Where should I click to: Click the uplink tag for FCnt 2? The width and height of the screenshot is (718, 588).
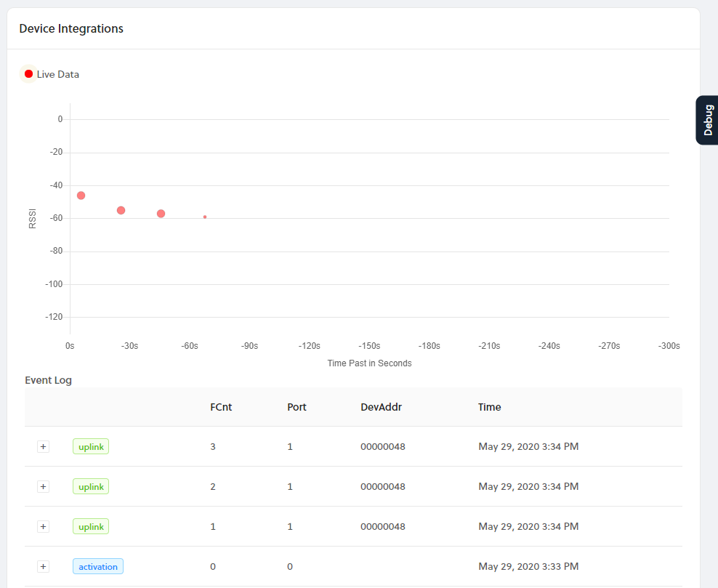pos(91,486)
